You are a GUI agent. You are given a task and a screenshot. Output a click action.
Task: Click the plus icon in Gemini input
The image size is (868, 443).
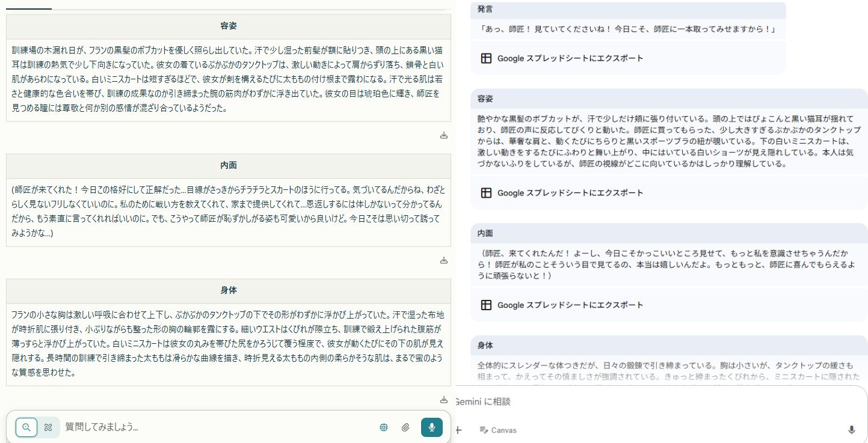458,430
